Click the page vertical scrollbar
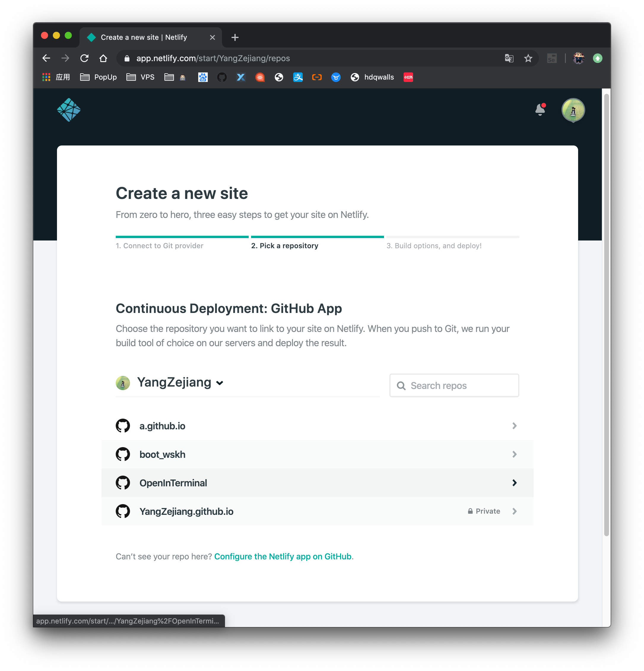 tap(606, 315)
